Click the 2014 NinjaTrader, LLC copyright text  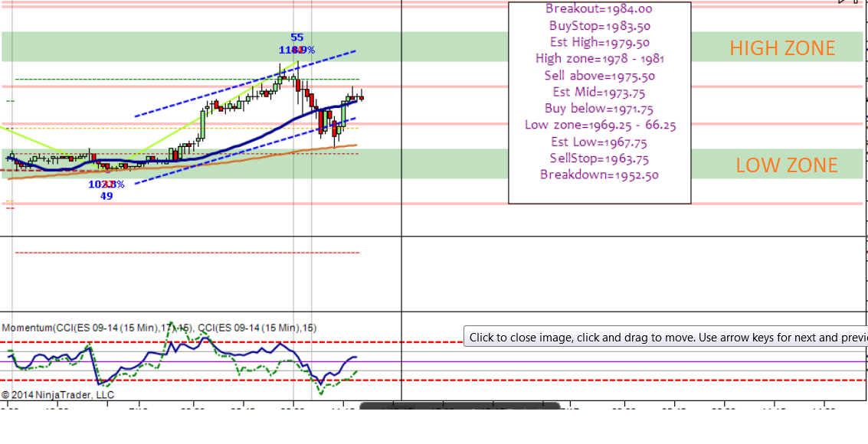pyautogui.click(x=57, y=395)
